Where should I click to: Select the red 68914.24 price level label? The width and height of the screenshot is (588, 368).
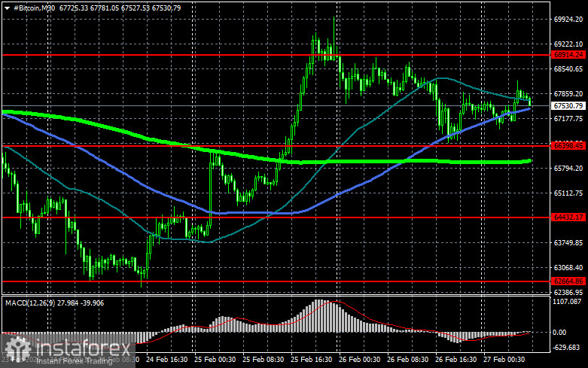pyautogui.click(x=568, y=55)
